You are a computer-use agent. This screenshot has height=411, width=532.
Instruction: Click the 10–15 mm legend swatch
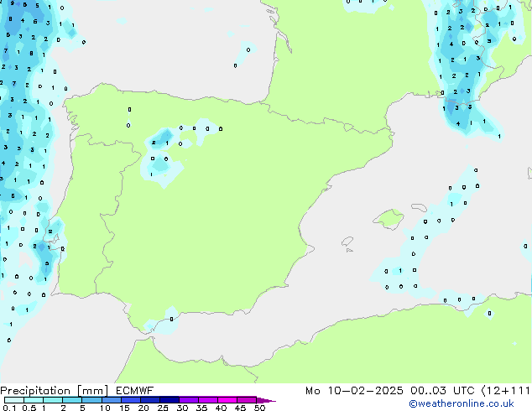pyautogui.click(x=111, y=400)
